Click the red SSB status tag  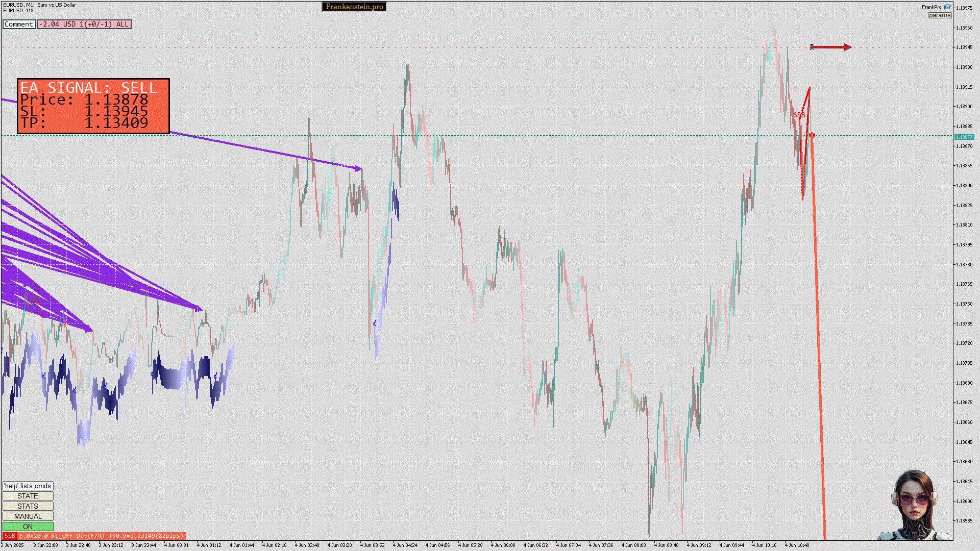point(10,536)
